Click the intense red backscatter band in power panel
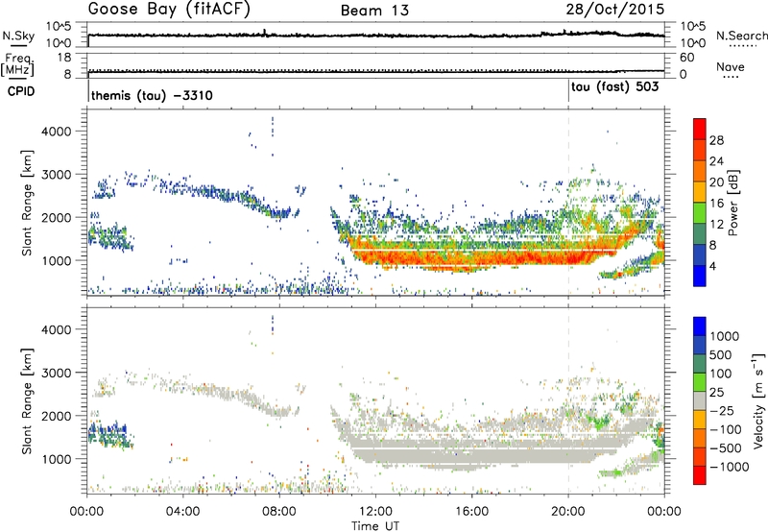This screenshot has height=532, width=768. coord(480,256)
